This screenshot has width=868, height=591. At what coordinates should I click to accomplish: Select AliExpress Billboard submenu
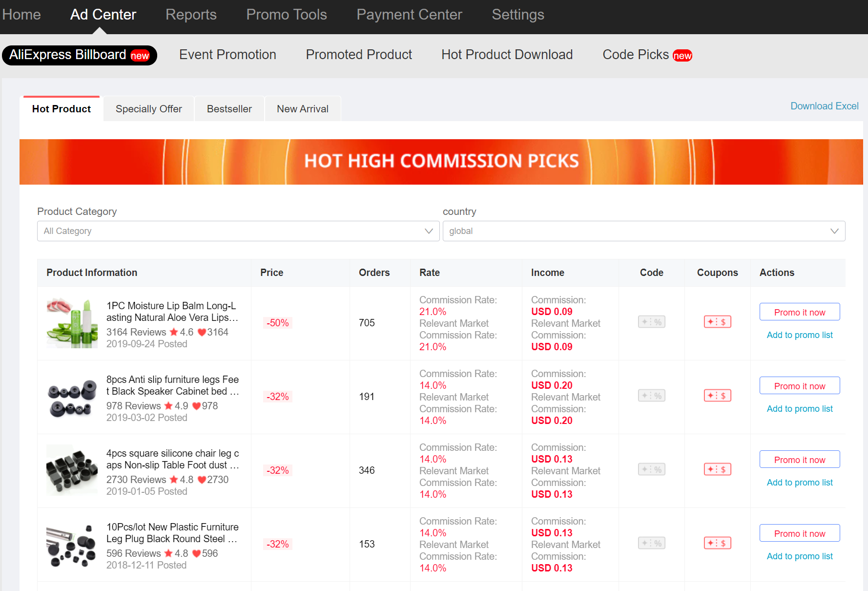pos(80,55)
